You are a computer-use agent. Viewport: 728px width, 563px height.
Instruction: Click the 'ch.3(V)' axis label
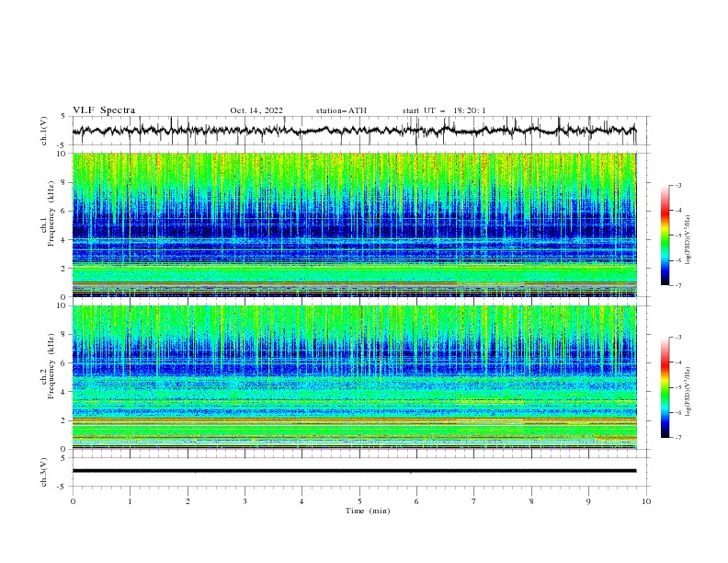[44, 472]
